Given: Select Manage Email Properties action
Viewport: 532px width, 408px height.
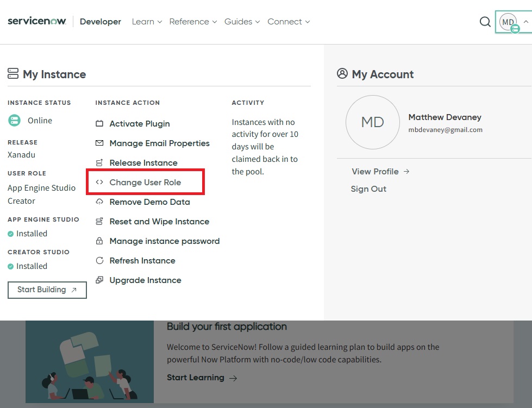Looking at the screenshot, I should point(159,143).
